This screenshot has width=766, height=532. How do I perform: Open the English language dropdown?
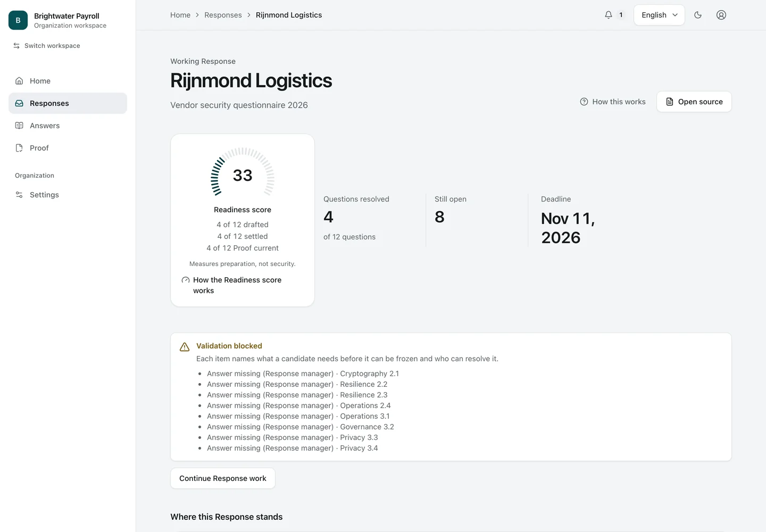coord(659,15)
